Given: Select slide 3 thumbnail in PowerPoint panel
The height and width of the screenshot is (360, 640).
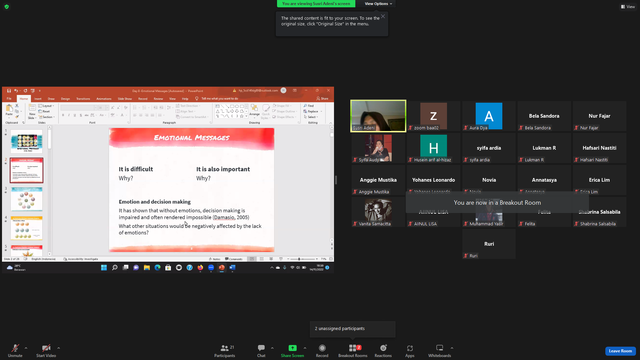Looking at the screenshot, I should [x=27, y=199].
